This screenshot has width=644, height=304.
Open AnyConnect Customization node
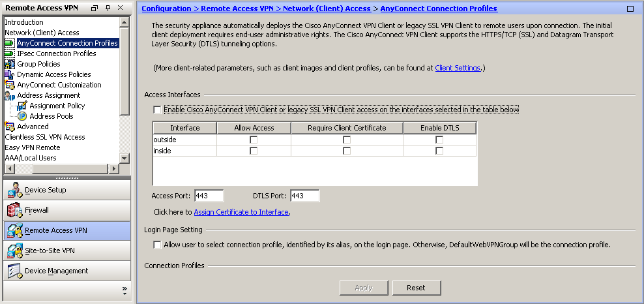click(x=59, y=85)
